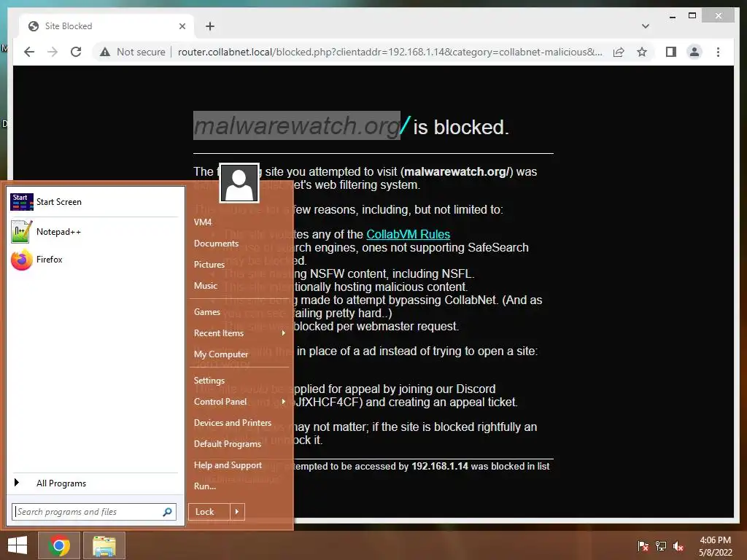Expand the Lock options arrow

pos(237,512)
